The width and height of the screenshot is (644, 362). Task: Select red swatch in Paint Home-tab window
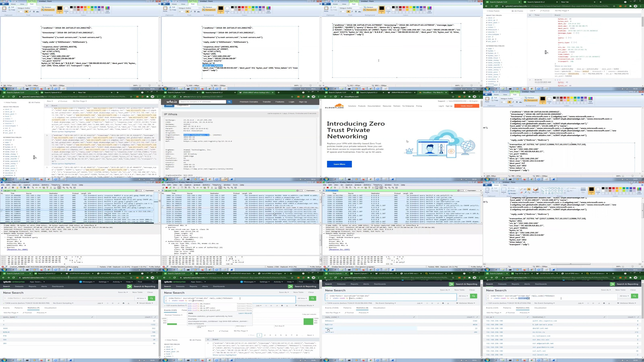613,188
